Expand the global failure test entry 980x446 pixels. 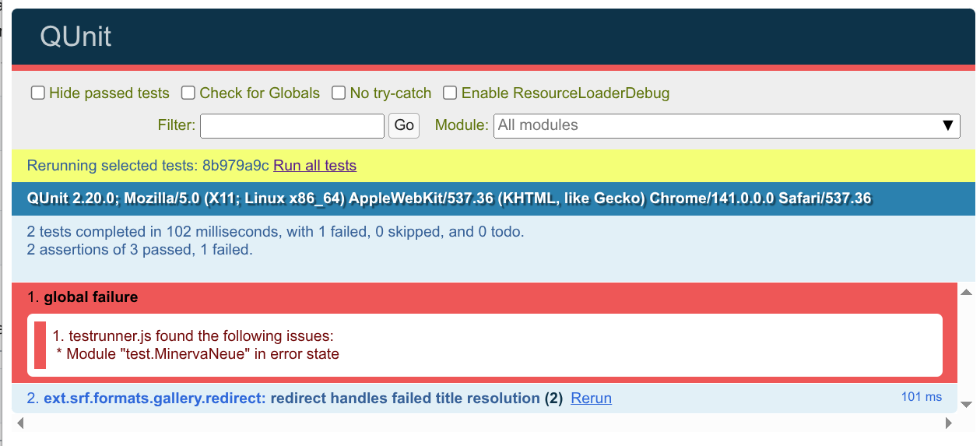(x=91, y=297)
